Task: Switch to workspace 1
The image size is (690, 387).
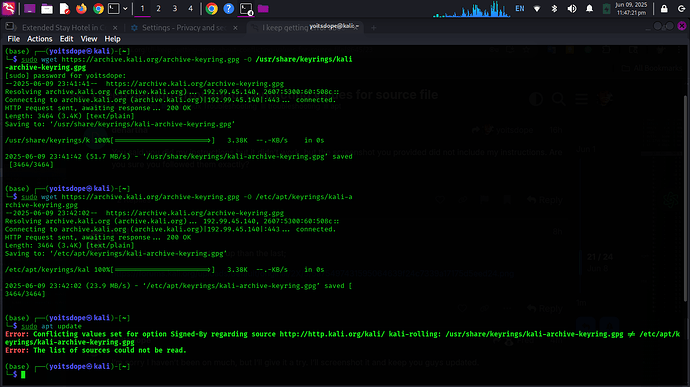Action: pyautogui.click(x=142, y=8)
